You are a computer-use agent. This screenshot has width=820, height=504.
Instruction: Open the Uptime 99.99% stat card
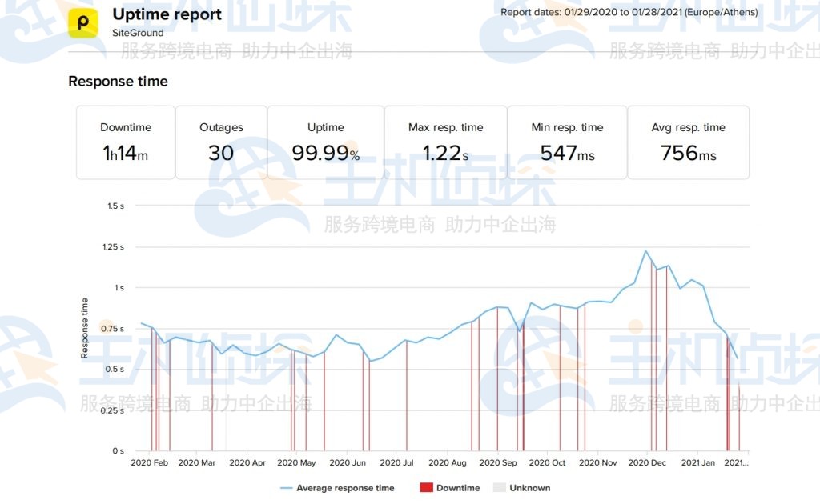tap(326, 142)
